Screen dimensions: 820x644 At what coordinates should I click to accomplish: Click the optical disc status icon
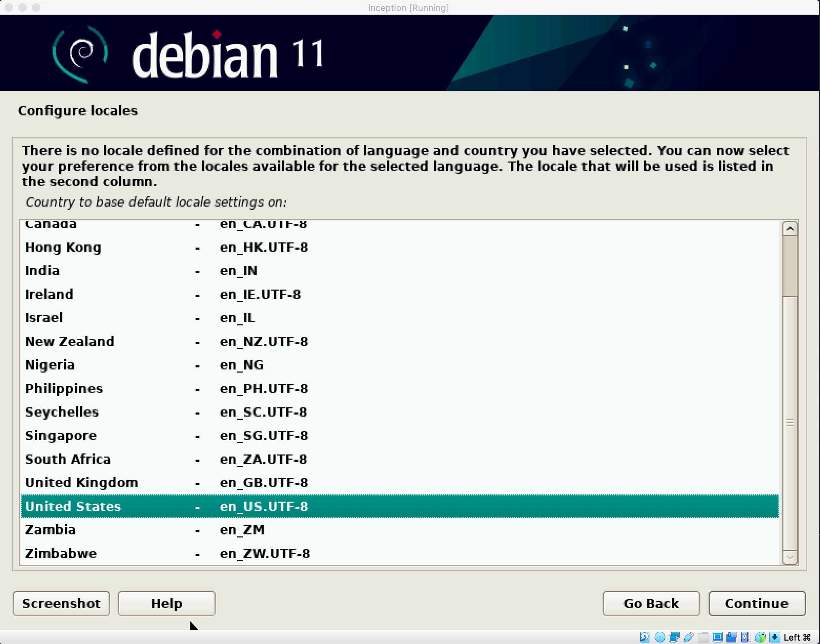click(660, 637)
